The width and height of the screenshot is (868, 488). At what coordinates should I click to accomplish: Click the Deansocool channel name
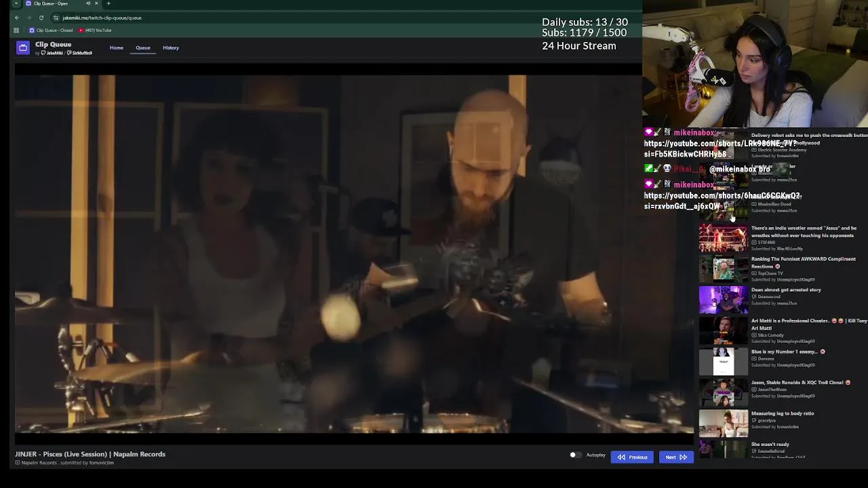[770, 297]
